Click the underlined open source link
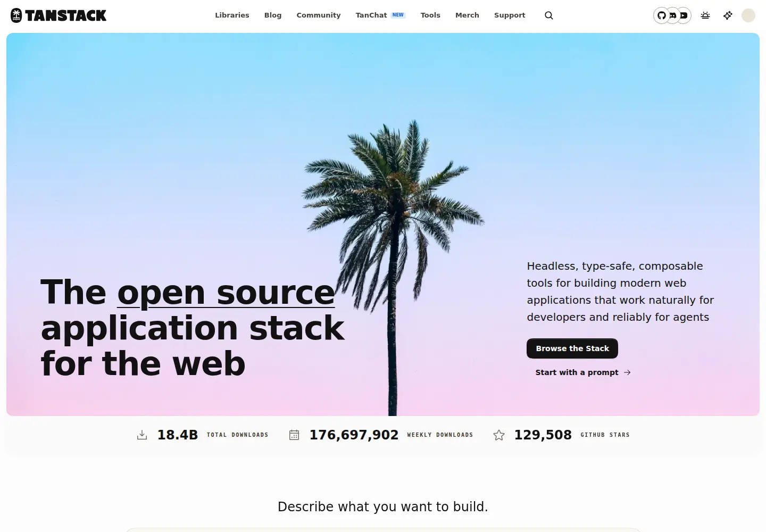 [226, 293]
